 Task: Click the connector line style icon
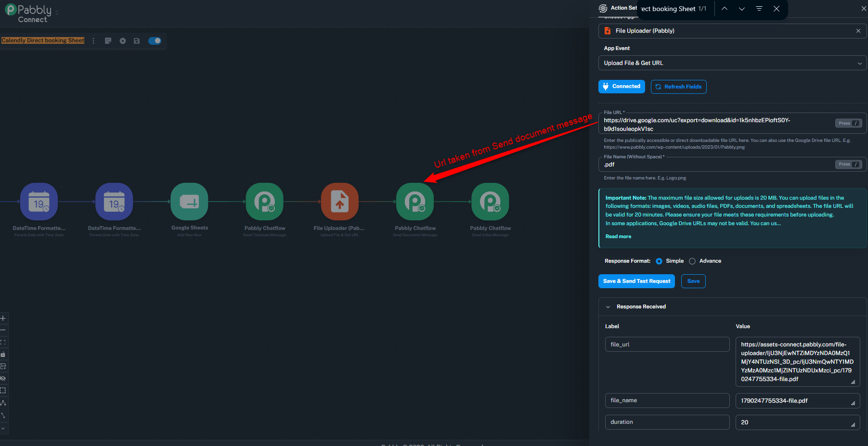[3, 415]
